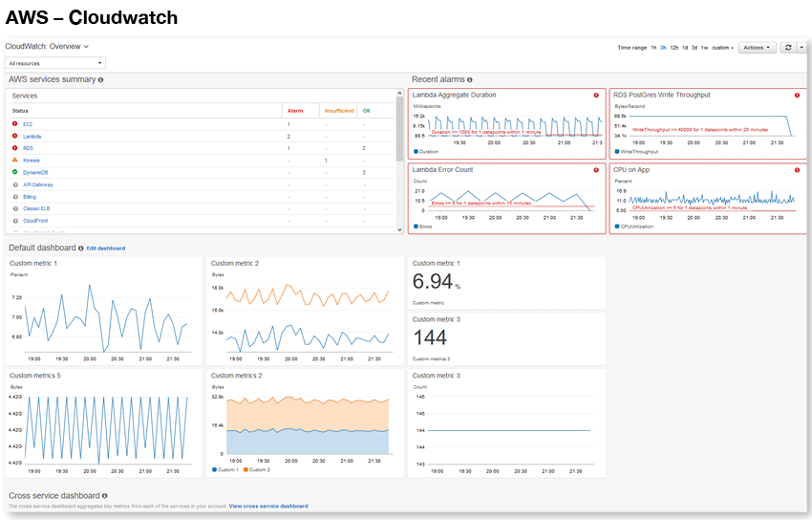
Task: Click the RDS alarm status icon
Action: 14,147
